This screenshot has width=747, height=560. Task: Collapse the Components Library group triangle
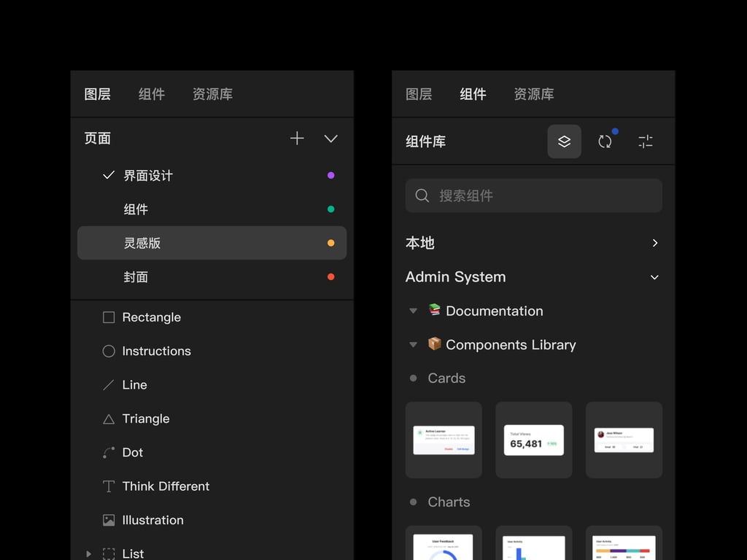(413, 345)
